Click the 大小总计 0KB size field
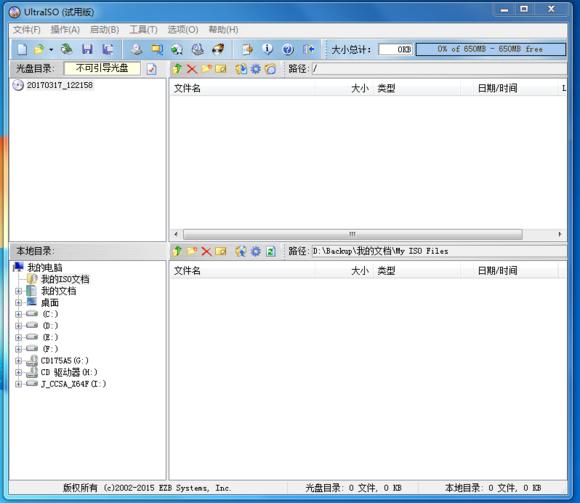The image size is (580, 503). (395, 50)
